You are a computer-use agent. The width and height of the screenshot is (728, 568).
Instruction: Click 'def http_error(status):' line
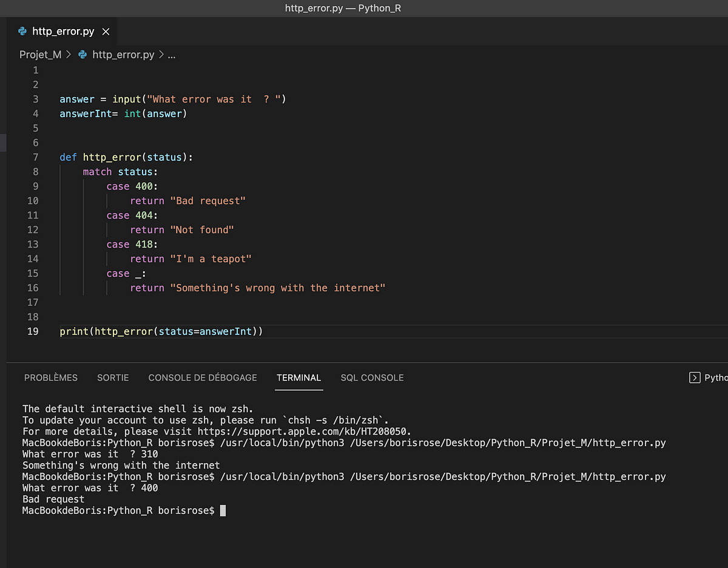coord(126,157)
